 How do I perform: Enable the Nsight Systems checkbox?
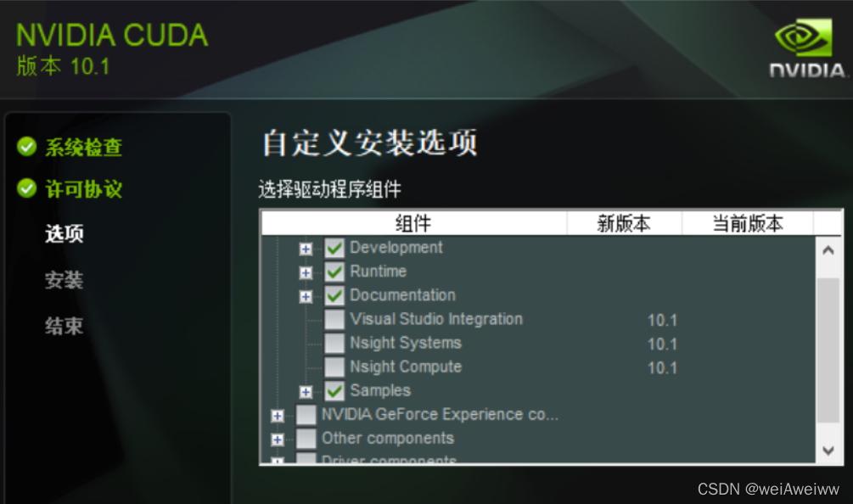pos(334,344)
